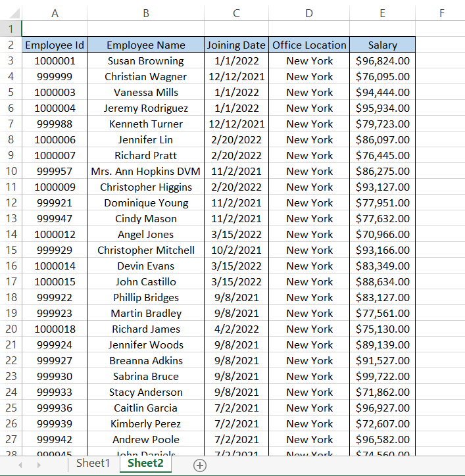Select row 2 header
The height and width of the screenshot is (476, 465).
click(11, 45)
